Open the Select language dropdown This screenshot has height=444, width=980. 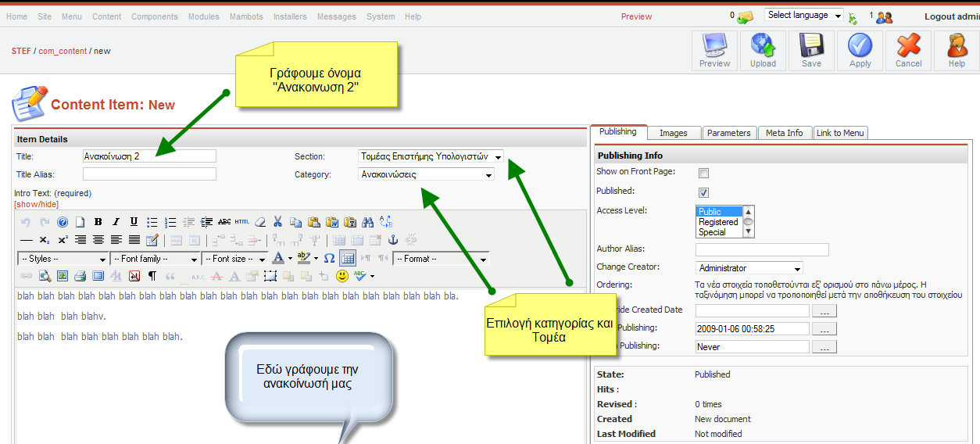(x=804, y=15)
